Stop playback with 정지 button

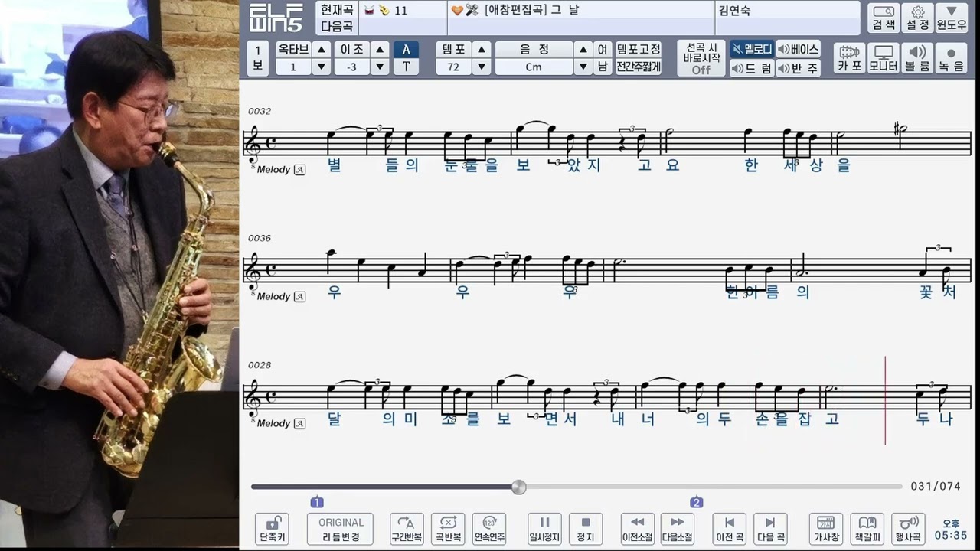pos(586,529)
